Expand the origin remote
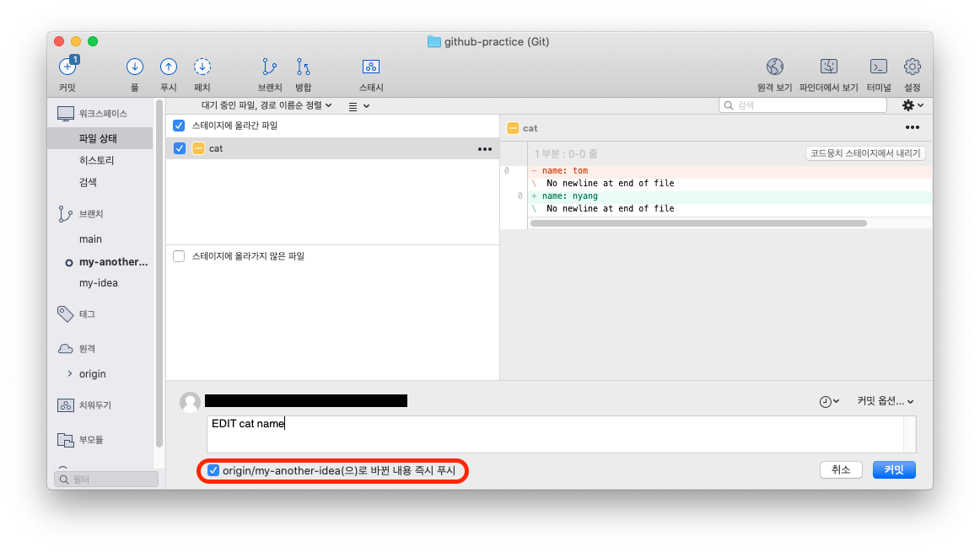 click(69, 373)
